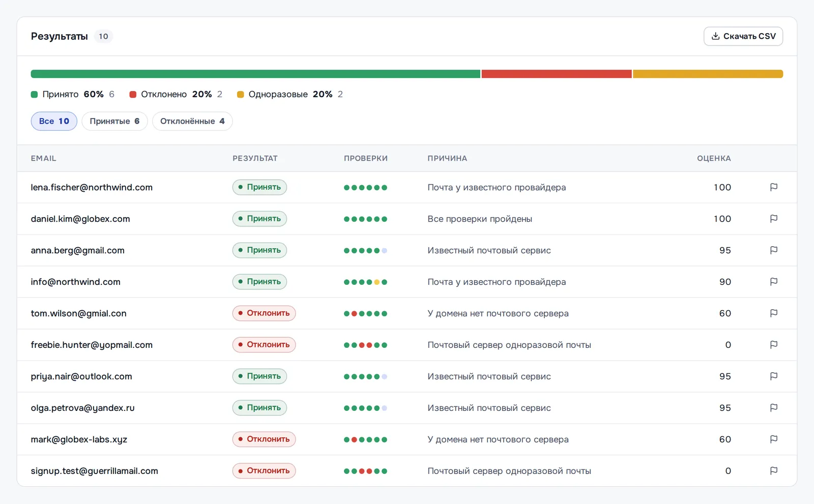This screenshot has width=814, height=504.
Task: Click the Скачать CSV download button
Action: point(743,36)
